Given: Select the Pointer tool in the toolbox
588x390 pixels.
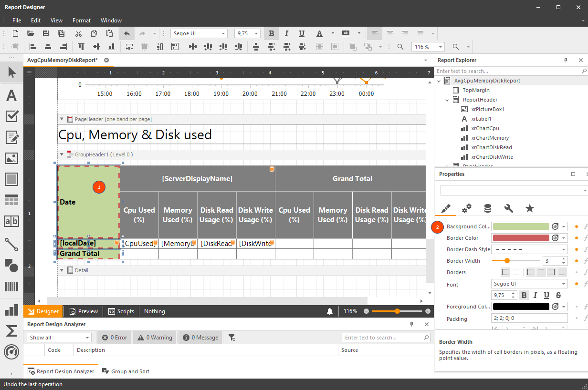Looking at the screenshot, I should point(11,72).
